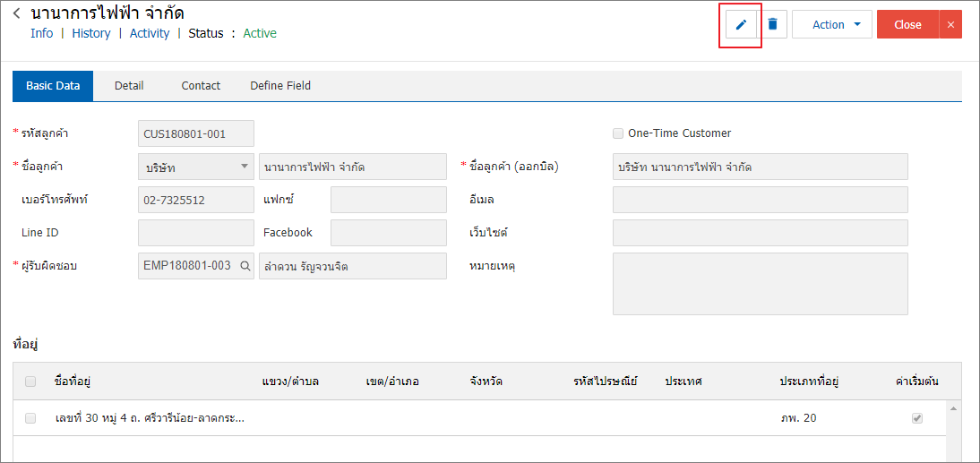This screenshot has height=463, width=980.
Task: Click billing name field บริษัท นานาการไฟฟ้า จำกัด
Action: (x=760, y=167)
